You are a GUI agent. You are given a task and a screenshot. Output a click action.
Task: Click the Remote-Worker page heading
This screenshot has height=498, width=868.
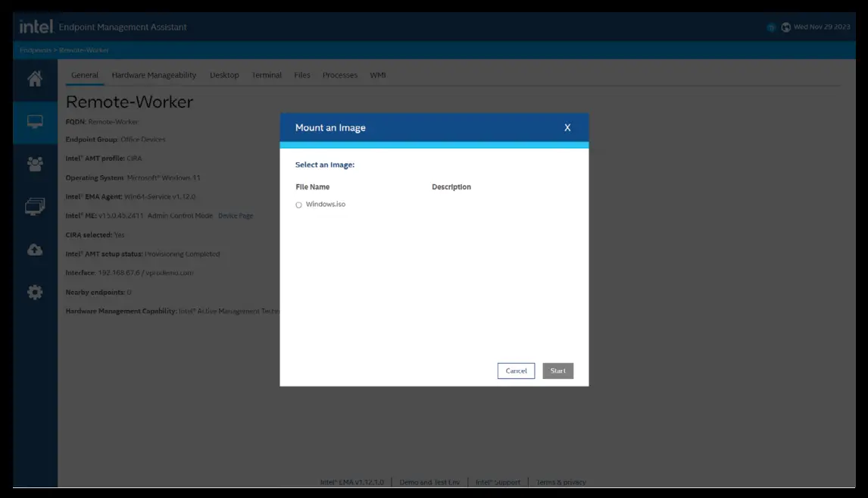tap(130, 102)
